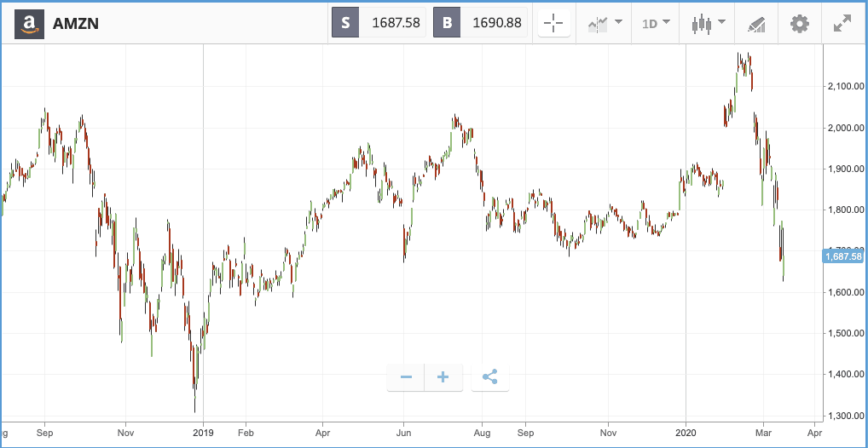The height and width of the screenshot is (448, 868).
Task: Click the share chart icon
Action: click(490, 377)
